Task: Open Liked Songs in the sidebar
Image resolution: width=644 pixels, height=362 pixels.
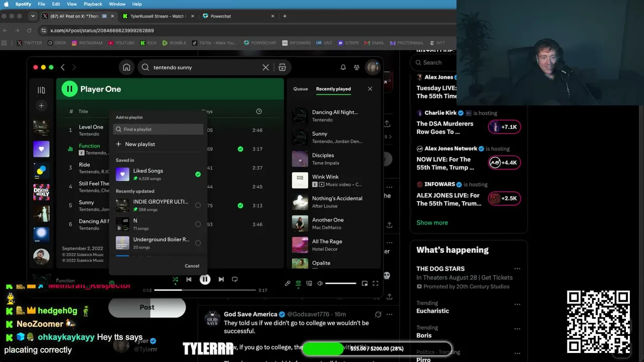Action: tap(41, 149)
